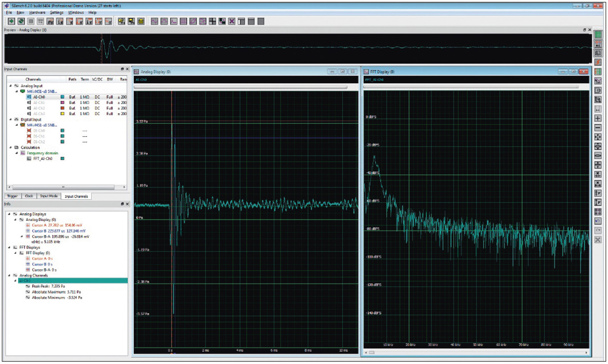The height and width of the screenshot is (364, 608).
Task: Click the plus zoom-in icon on right toolbar
Action: (x=598, y=118)
